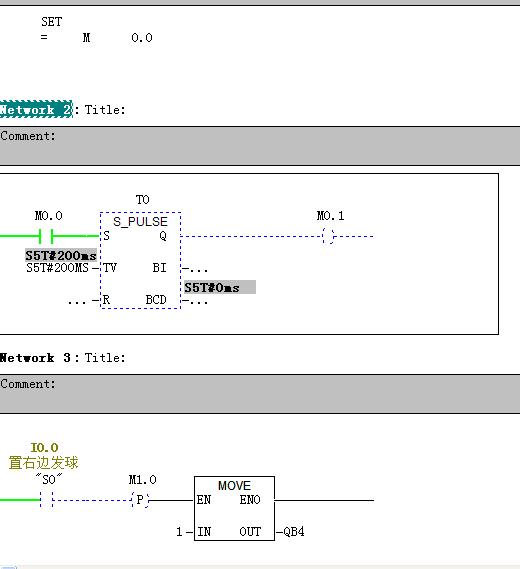Image resolution: width=520 pixels, height=569 pixels.
Task: Select the M0.0 normally open contact
Action: pyautogui.click(x=46, y=236)
